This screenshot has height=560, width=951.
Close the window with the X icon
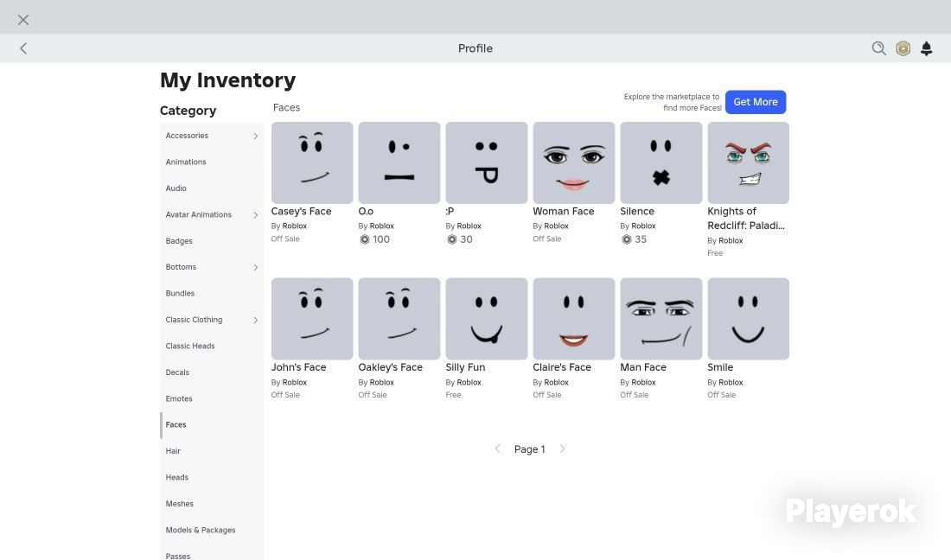point(23,20)
